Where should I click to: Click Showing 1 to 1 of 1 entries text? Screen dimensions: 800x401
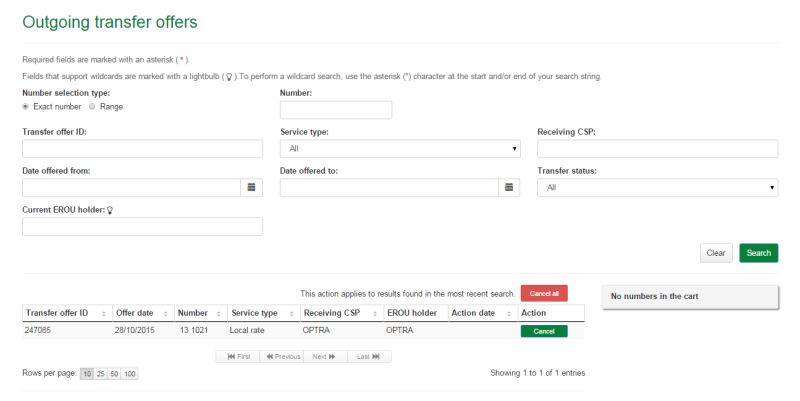tap(538, 373)
